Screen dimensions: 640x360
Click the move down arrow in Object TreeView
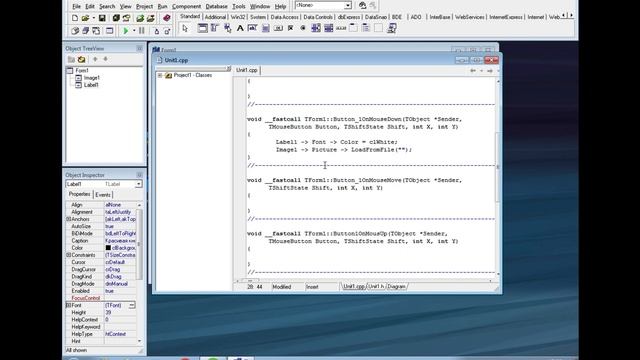point(105,59)
